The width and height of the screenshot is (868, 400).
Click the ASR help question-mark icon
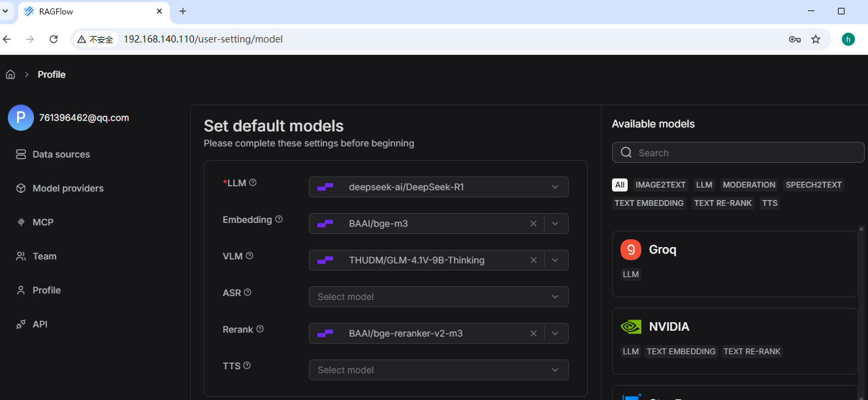(x=248, y=292)
